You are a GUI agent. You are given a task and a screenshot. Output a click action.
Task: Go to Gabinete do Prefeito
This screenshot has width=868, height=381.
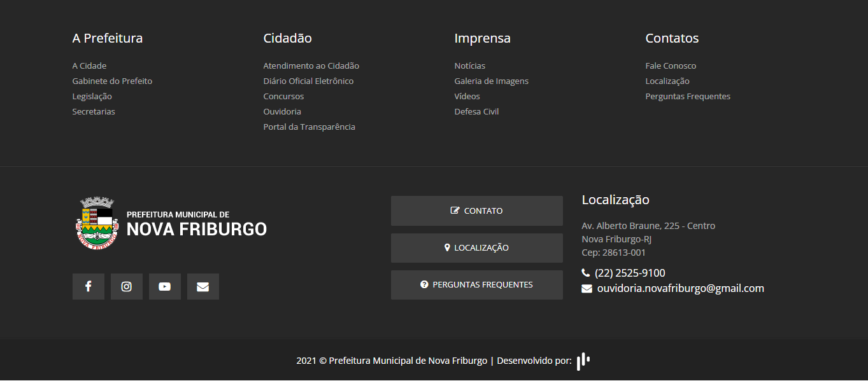pos(112,81)
